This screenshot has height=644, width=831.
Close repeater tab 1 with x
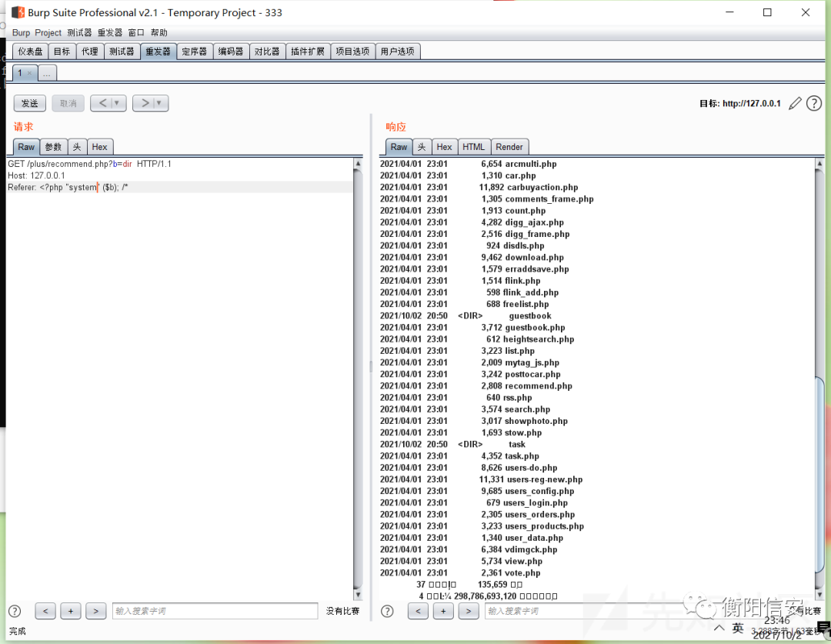click(x=30, y=73)
